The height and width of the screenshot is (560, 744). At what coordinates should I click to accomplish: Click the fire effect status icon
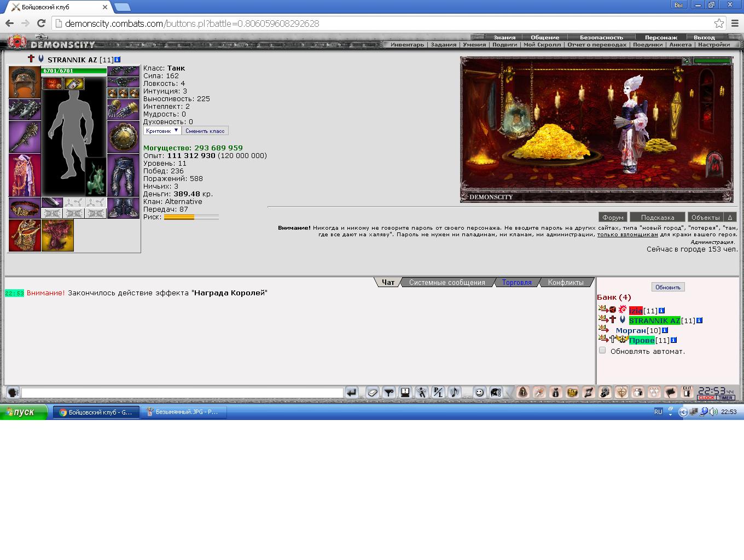pyautogui.click(x=53, y=84)
